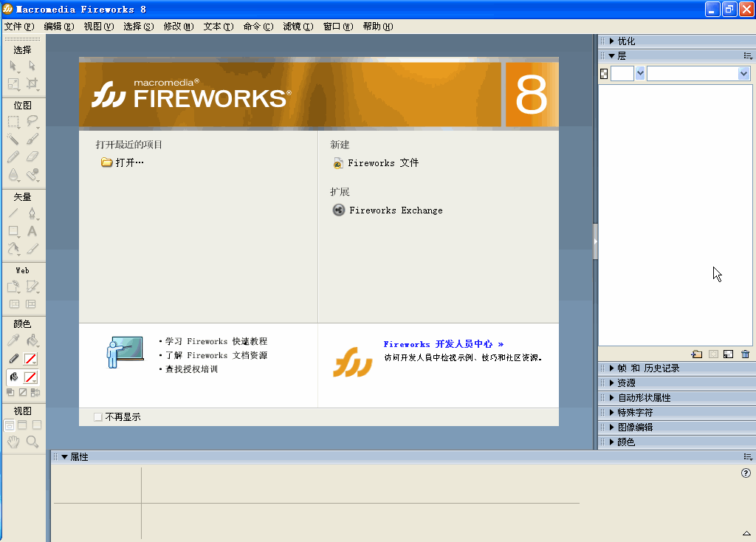This screenshot has width=756, height=542.
Task: Switch to standard screen mode
Action: [9, 425]
